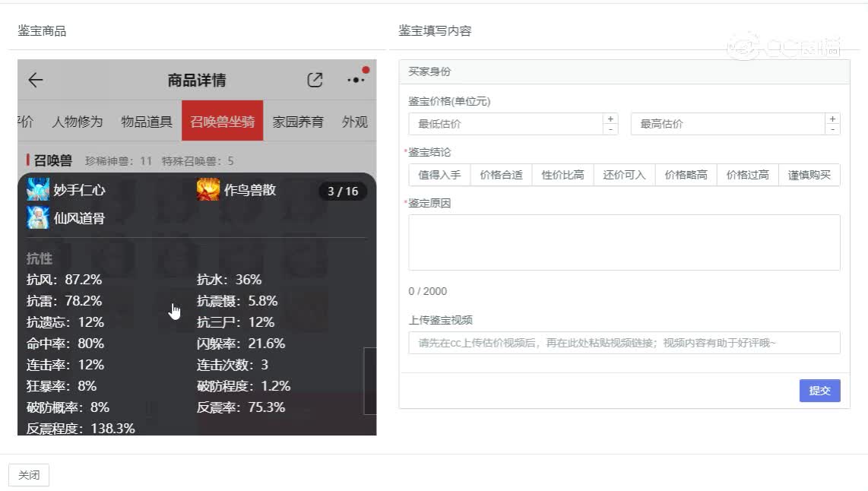Click the 破防概率: 8% stat text
This screenshot has width=868, height=491.
coord(68,407)
